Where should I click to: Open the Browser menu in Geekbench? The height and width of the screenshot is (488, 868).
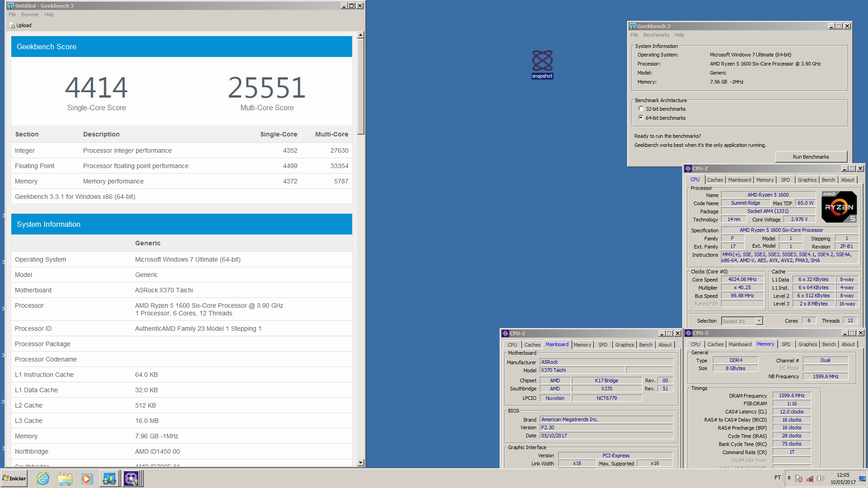(x=30, y=14)
